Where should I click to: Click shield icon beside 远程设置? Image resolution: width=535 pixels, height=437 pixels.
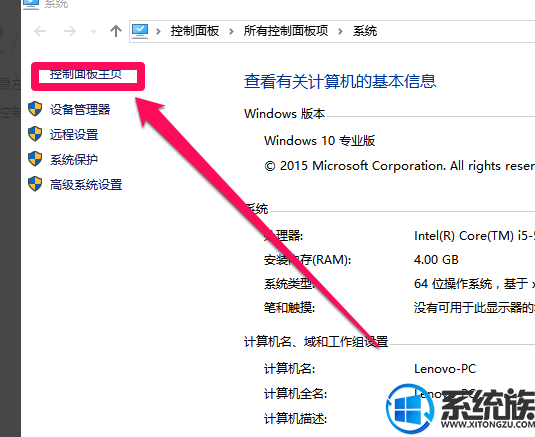click(x=35, y=134)
